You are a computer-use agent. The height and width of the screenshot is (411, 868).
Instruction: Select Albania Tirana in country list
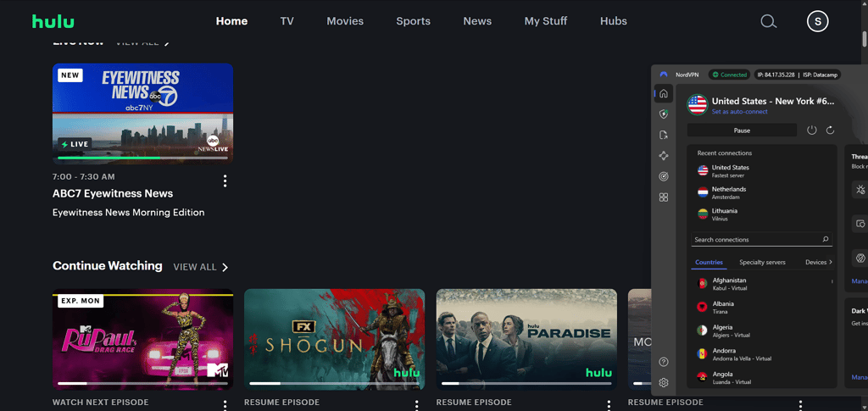click(764, 307)
